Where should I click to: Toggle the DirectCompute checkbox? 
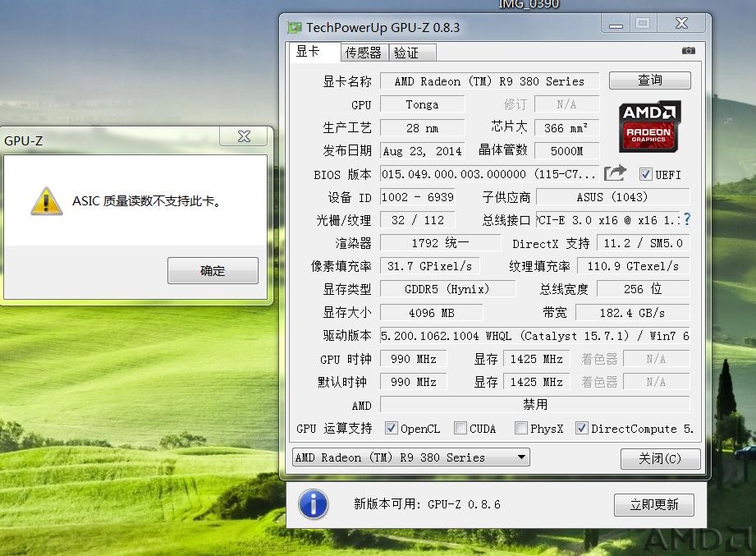coord(582,428)
